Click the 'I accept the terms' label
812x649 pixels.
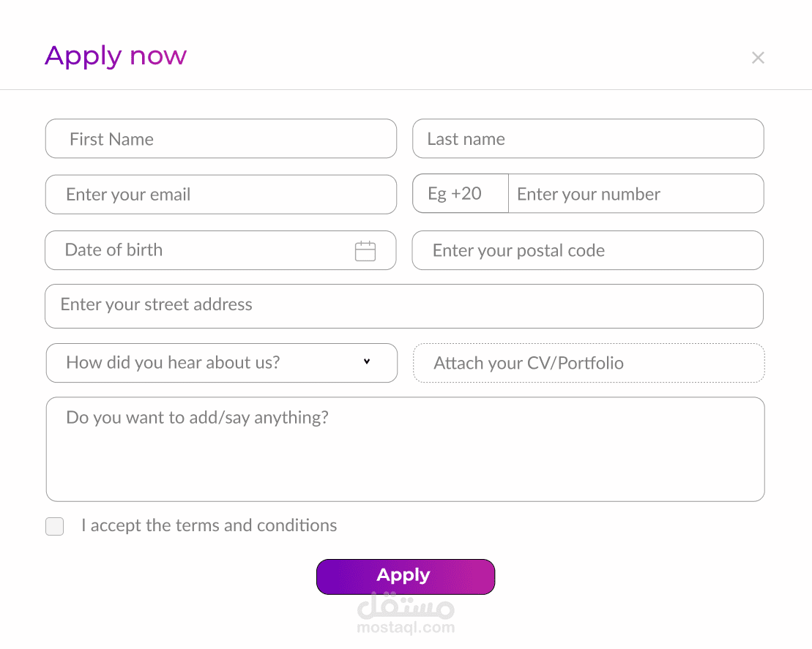click(x=209, y=525)
